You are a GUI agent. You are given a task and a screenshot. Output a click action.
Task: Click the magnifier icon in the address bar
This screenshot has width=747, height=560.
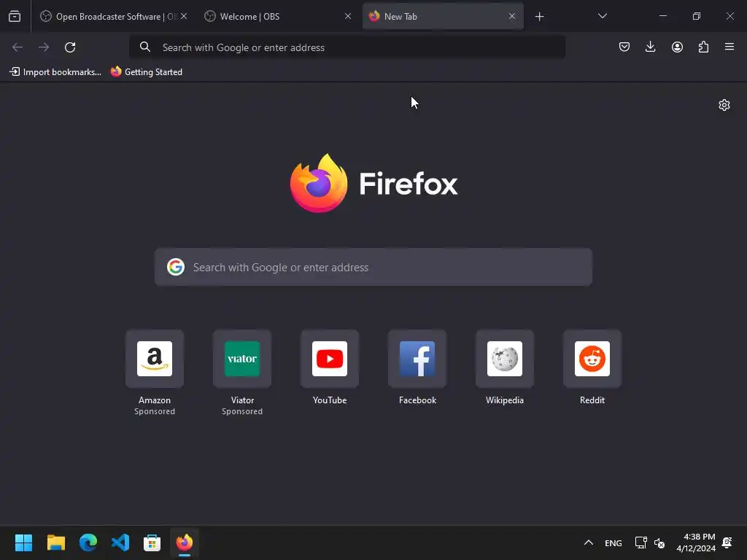145,47
